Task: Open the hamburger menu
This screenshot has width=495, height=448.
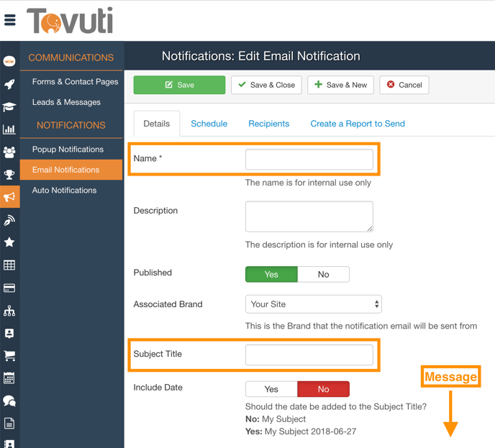Action: coord(10,20)
